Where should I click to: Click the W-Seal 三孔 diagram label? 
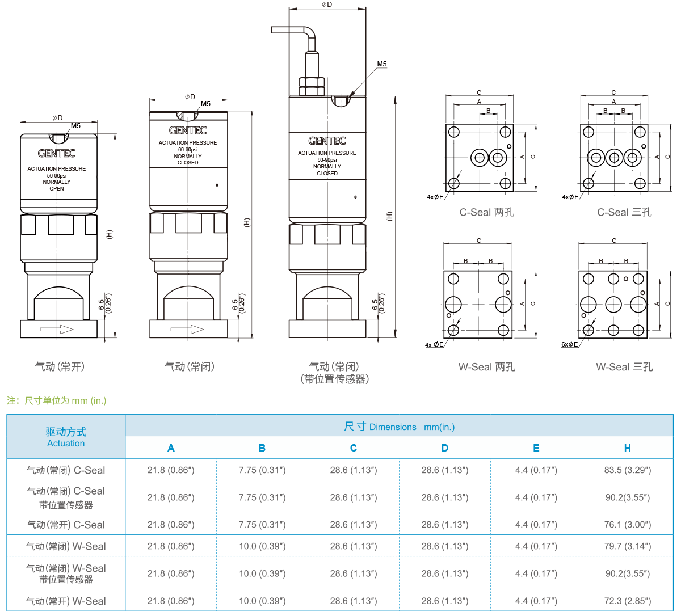[624, 368]
